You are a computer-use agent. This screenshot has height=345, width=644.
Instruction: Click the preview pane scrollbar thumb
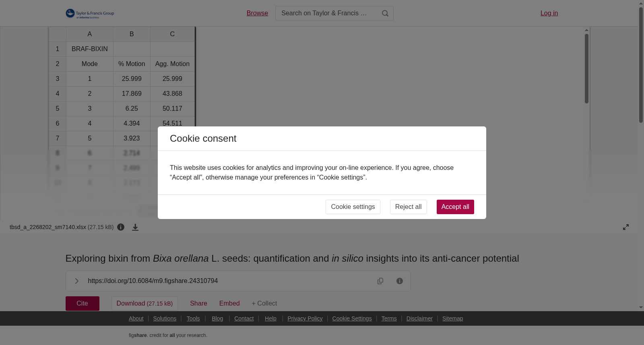586,68
